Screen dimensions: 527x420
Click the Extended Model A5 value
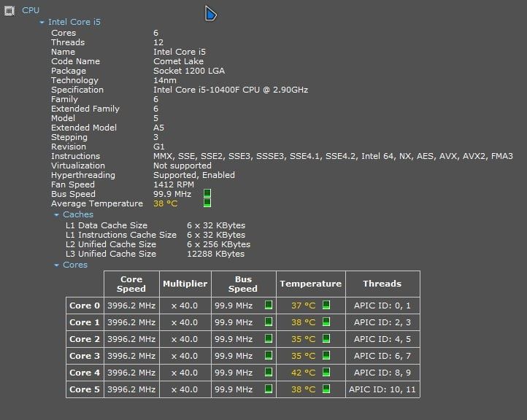(x=158, y=128)
